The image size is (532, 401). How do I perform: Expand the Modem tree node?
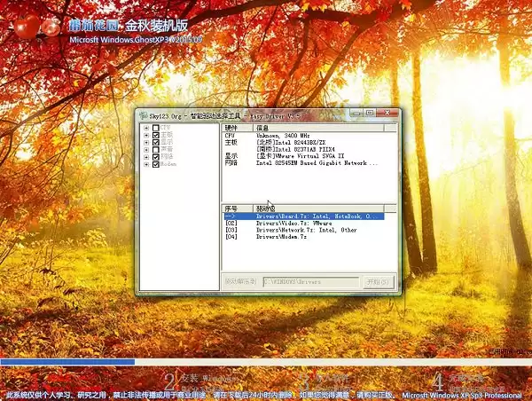click(x=145, y=164)
